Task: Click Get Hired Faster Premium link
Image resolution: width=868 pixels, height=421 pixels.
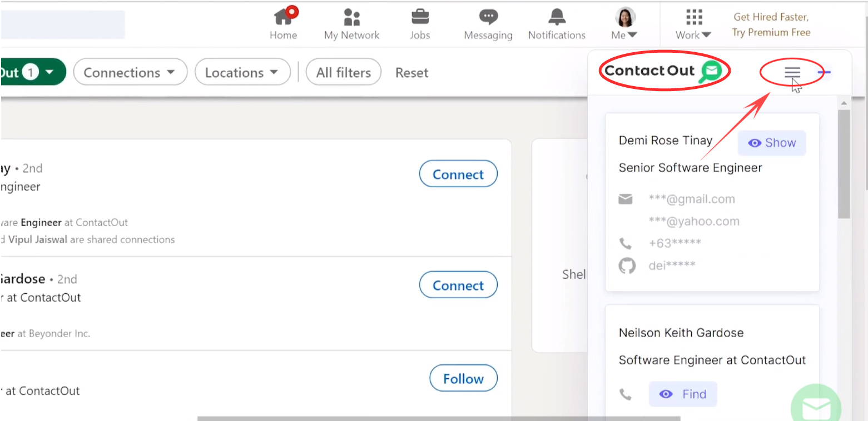Action: point(771,25)
